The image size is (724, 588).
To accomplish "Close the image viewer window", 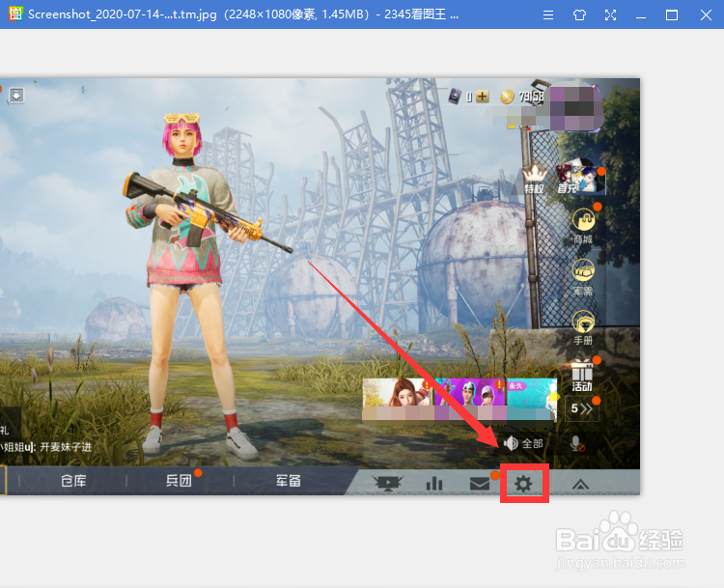I will coord(706,14).
